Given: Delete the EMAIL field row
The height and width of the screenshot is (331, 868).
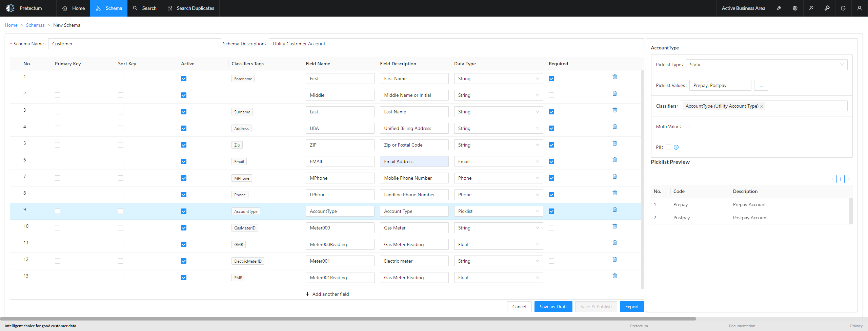Looking at the screenshot, I should pyautogui.click(x=614, y=160).
